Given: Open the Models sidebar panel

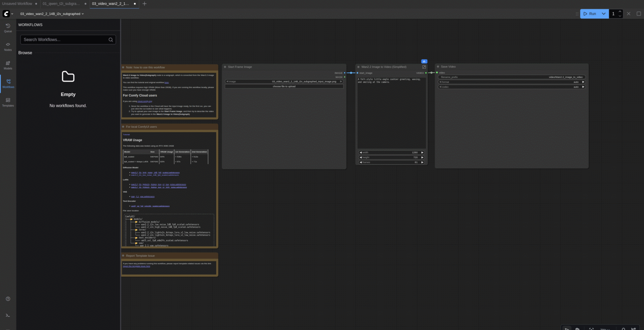Looking at the screenshot, I should (x=8, y=65).
